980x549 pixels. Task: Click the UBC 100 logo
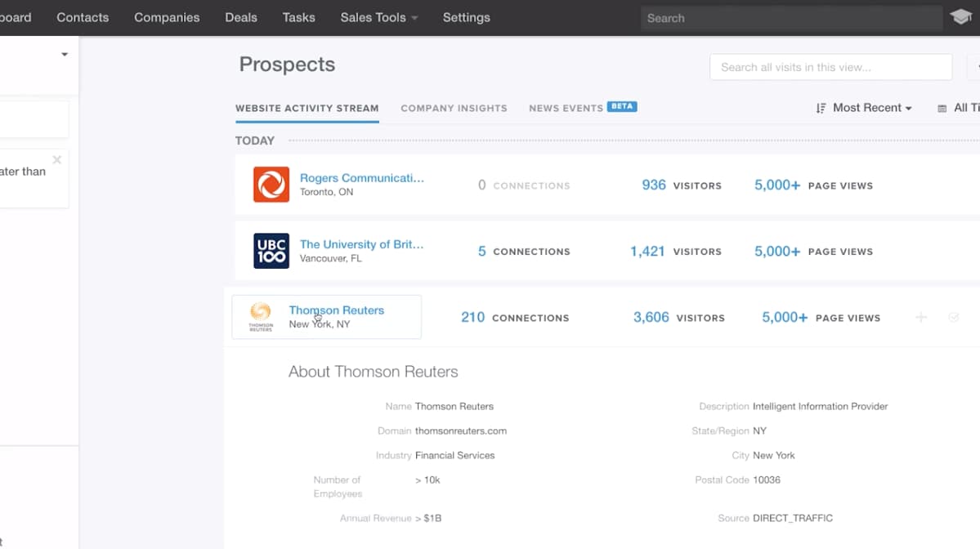click(x=271, y=251)
